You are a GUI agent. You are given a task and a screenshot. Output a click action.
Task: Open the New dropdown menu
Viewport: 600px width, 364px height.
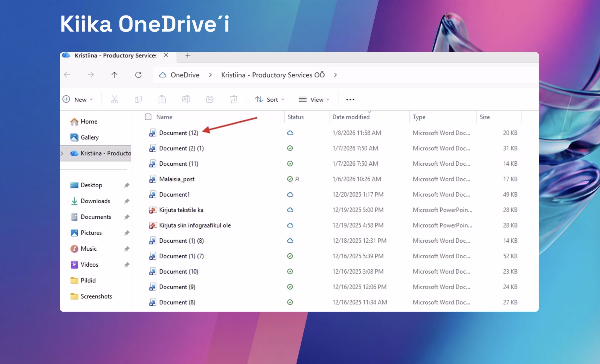[78, 100]
